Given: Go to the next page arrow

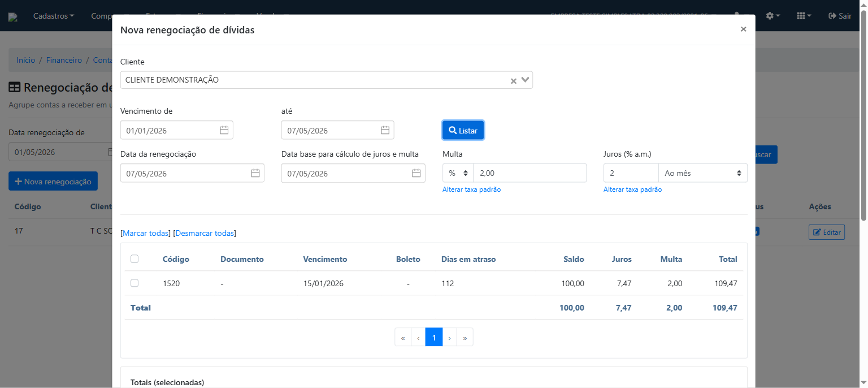Looking at the screenshot, I should click(x=449, y=337).
